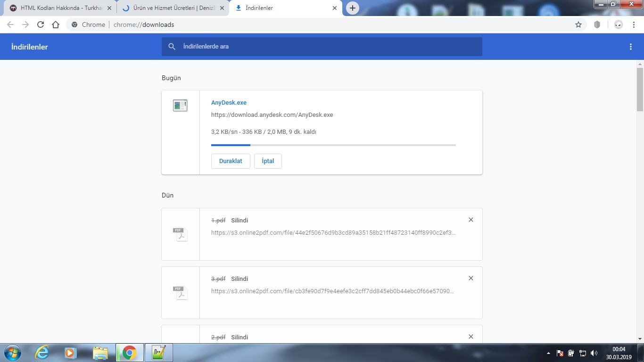Image resolution: width=644 pixels, height=362 pixels.
Task: Open the green-marker app on taskbar
Action: [159, 353]
